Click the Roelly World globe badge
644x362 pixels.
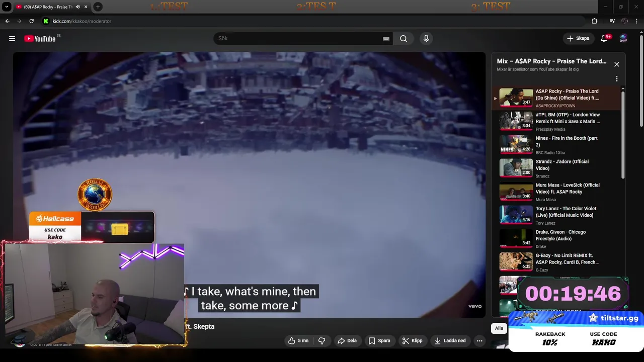tap(95, 195)
